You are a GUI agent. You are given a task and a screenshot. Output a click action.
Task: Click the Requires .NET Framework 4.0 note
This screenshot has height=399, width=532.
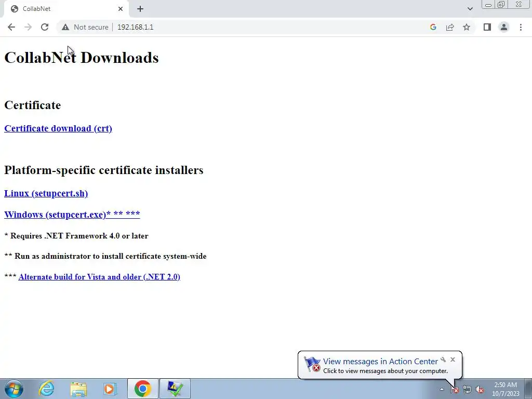coord(76,236)
